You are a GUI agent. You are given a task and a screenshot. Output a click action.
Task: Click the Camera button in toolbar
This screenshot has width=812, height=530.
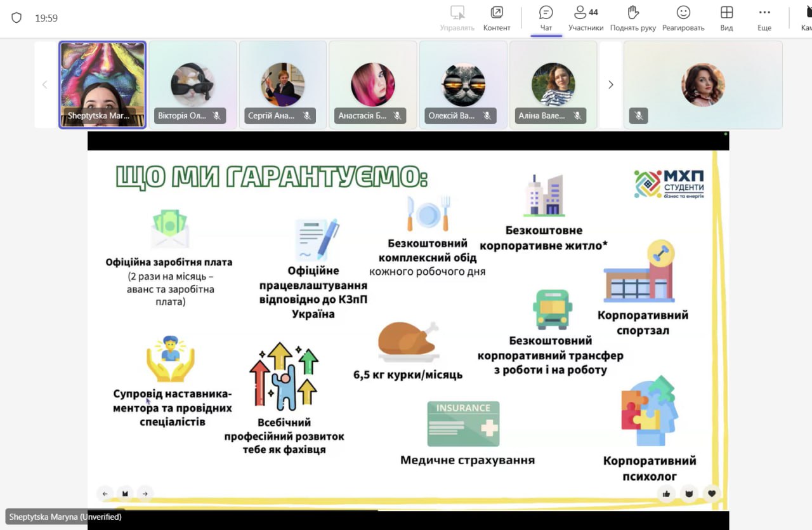pyautogui.click(x=806, y=18)
